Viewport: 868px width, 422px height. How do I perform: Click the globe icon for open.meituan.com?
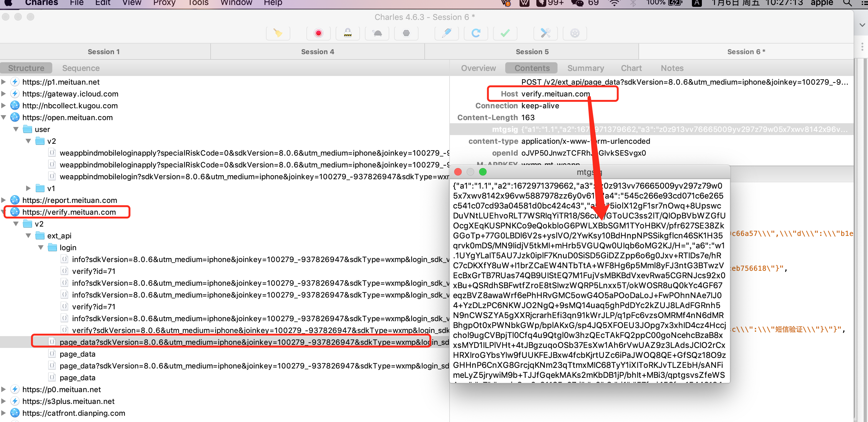point(15,117)
